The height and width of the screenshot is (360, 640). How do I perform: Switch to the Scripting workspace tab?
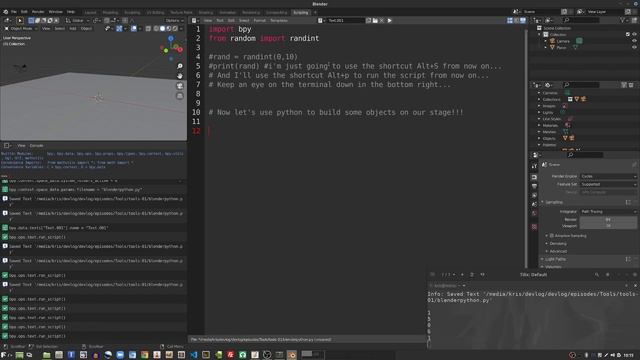click(x=301, y=13)
